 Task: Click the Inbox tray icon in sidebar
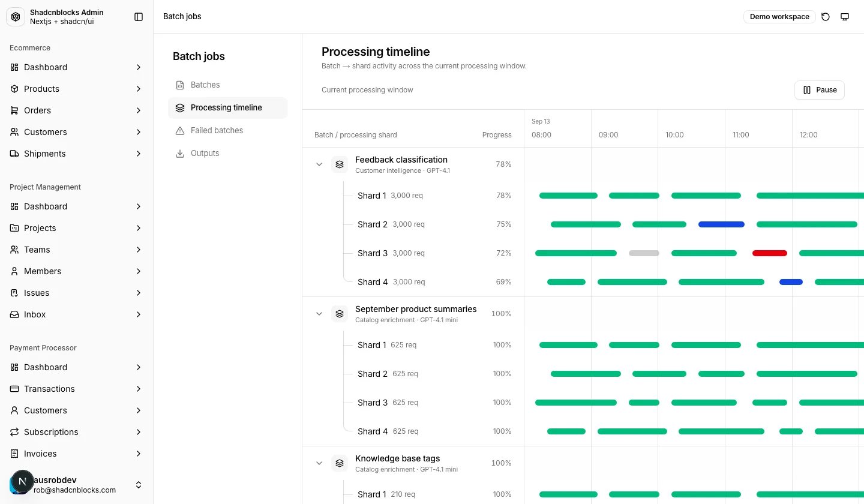pyautogui.click(x=14, y=314)
